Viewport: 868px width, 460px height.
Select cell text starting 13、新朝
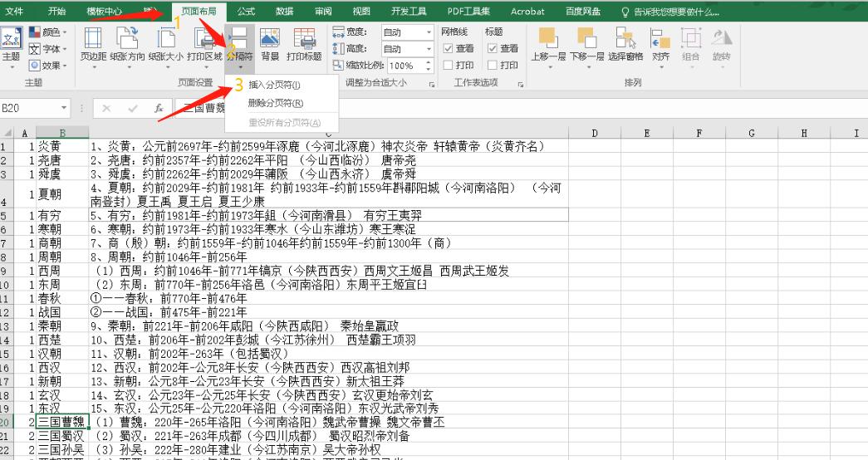[329, 381]
